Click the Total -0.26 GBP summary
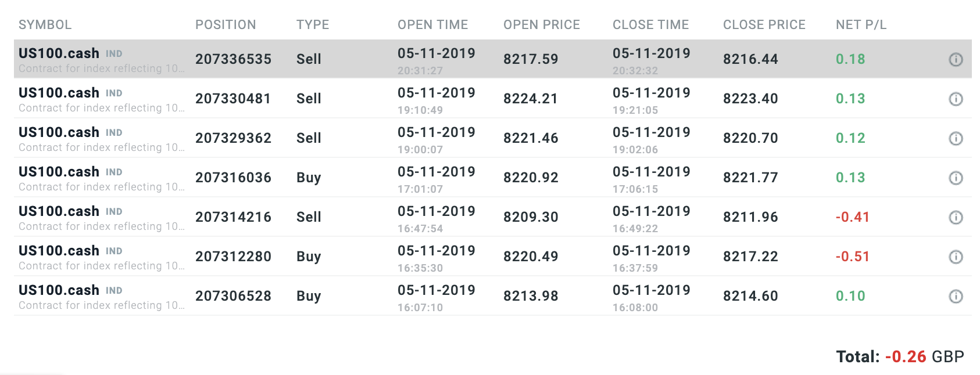The height and width of the screenshot is (375, 980). pyautogui.click(x=900, y=356)
